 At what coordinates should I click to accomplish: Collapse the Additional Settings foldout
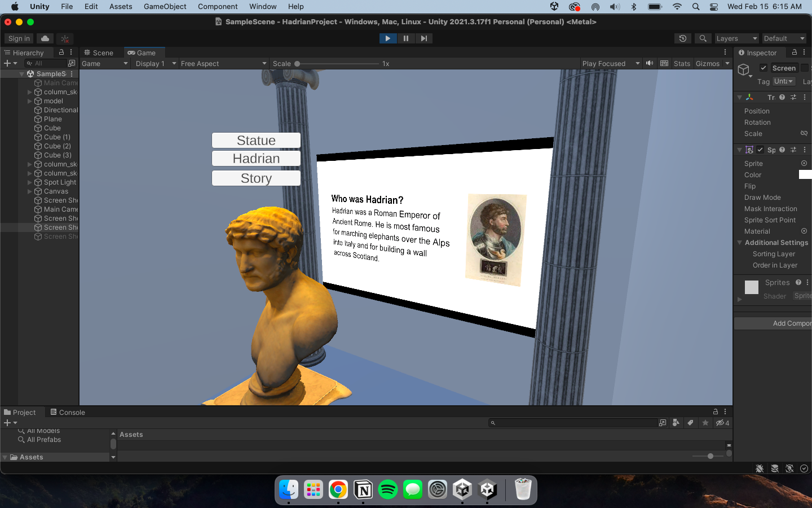tap(739, 243)
